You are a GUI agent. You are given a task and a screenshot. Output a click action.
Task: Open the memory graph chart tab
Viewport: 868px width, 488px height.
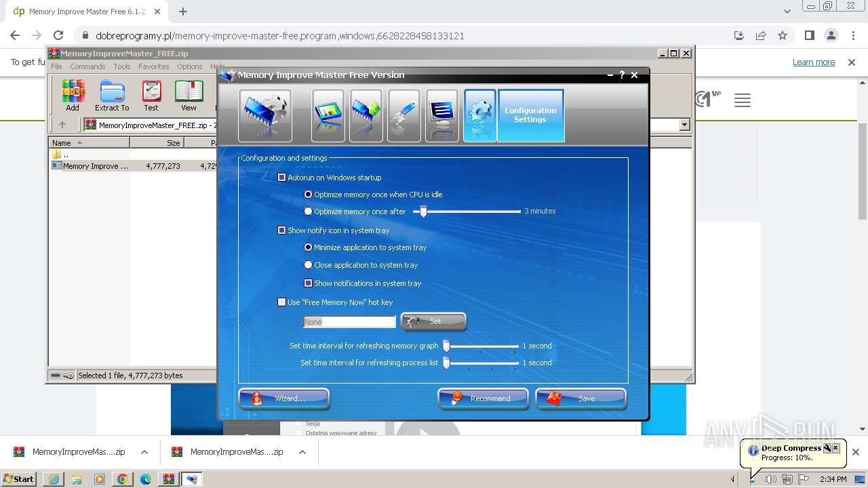click(328, 115)
